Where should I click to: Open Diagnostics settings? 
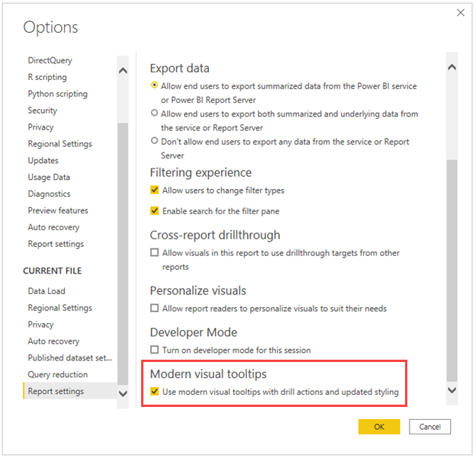click(49, 194)
